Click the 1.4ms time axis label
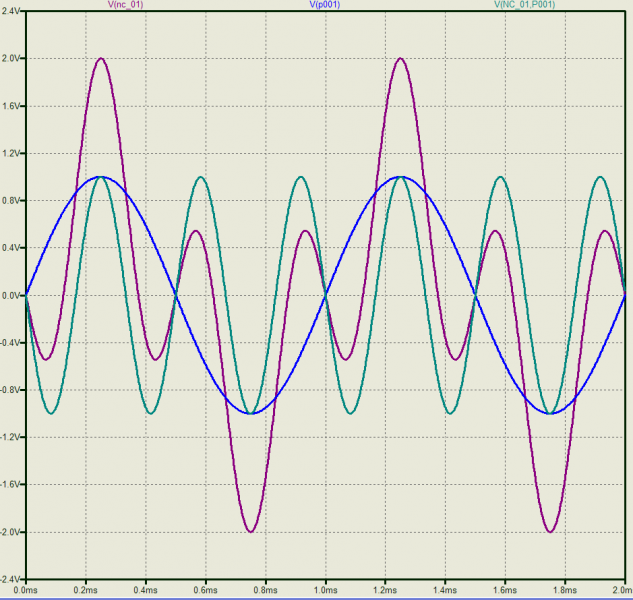Screen dimensions: 633x600 [446, 592]
